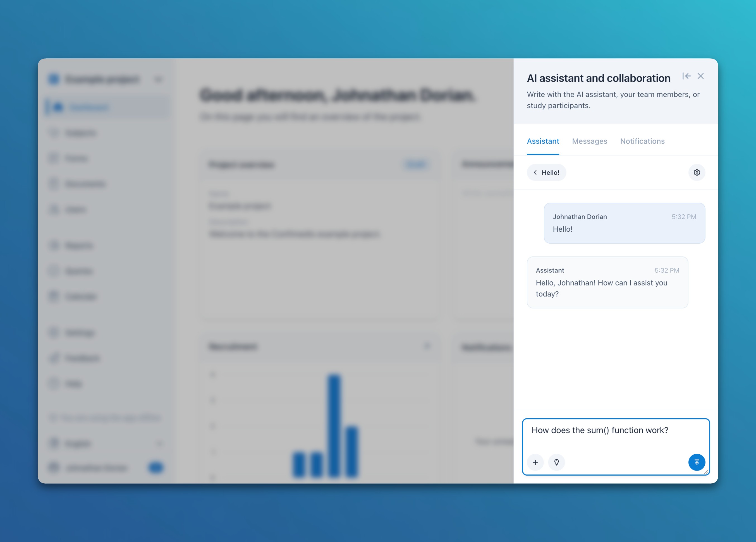
Task: Click the resize handle of the message box
Action: [706, 471]
